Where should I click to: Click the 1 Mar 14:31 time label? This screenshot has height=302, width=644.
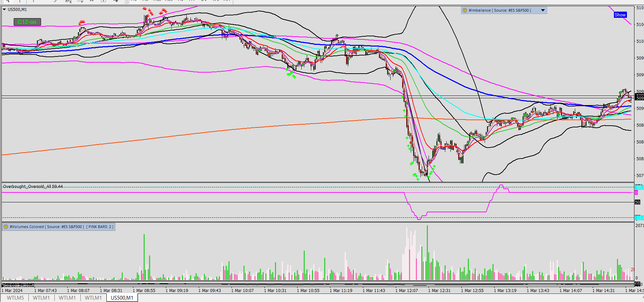(604, 290)
